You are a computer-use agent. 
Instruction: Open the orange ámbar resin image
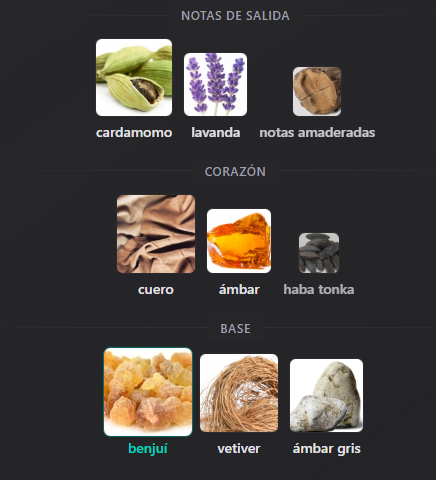coord(239,241)
